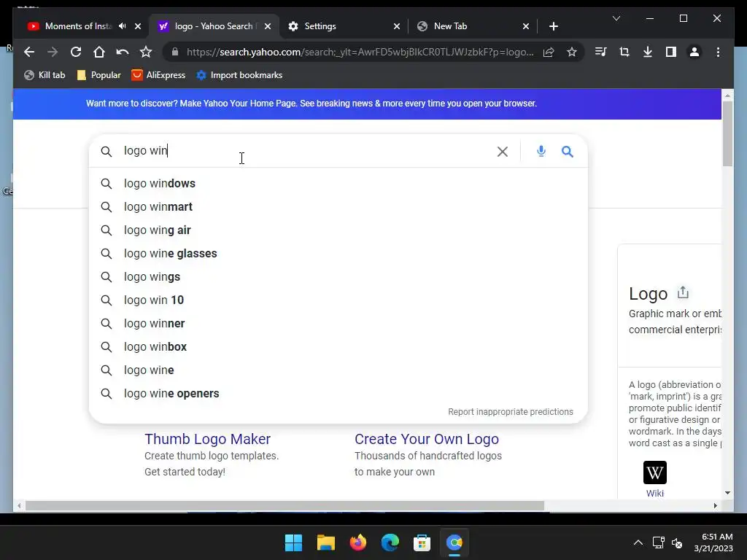The height and width of the screenshot is (560, 747).
Task: Focus the Yahoo search input field
Action: [305, 151]
